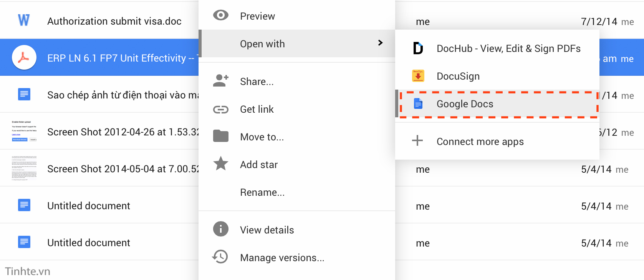Click the plus icon for Connect more apps
This screenshot has width=644, height=280.
417,141
